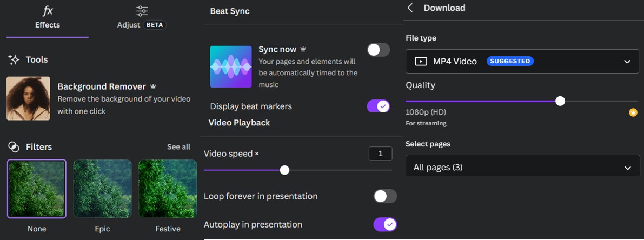Open the Adjust BETA tab
The image size is (644, 240).
[141, 18]
